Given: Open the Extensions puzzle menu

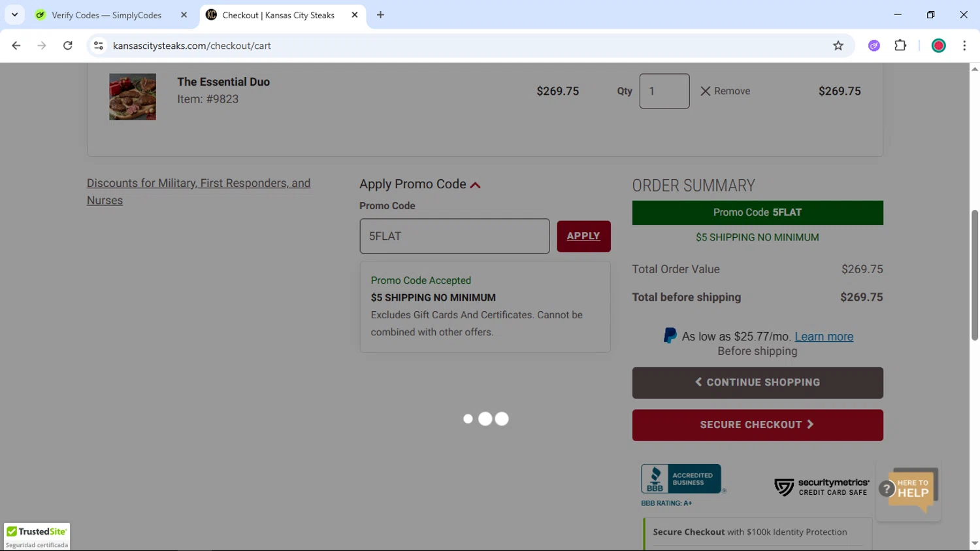Looking at the screenshot, I should (900, 46).
